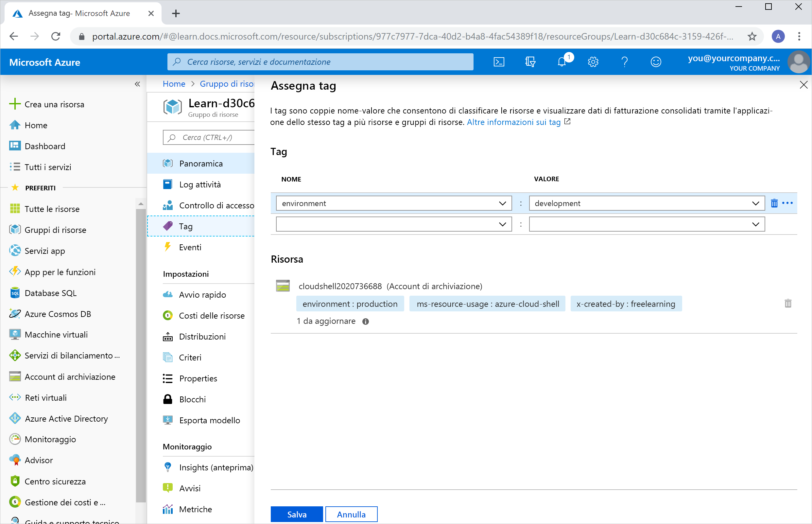Click the Distribuzioni icon
Screen dimensions: 812x524
coord(167,336)
